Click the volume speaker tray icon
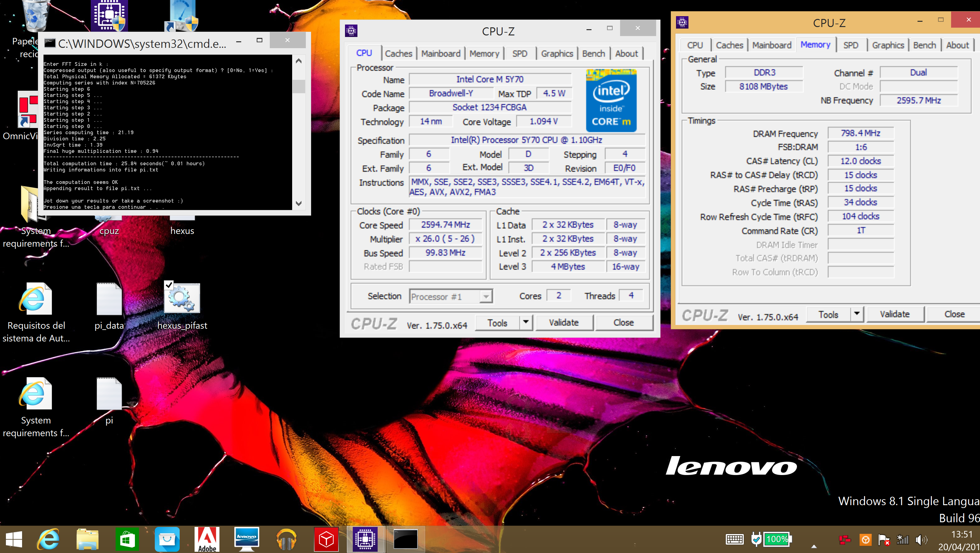 point(922,539)
